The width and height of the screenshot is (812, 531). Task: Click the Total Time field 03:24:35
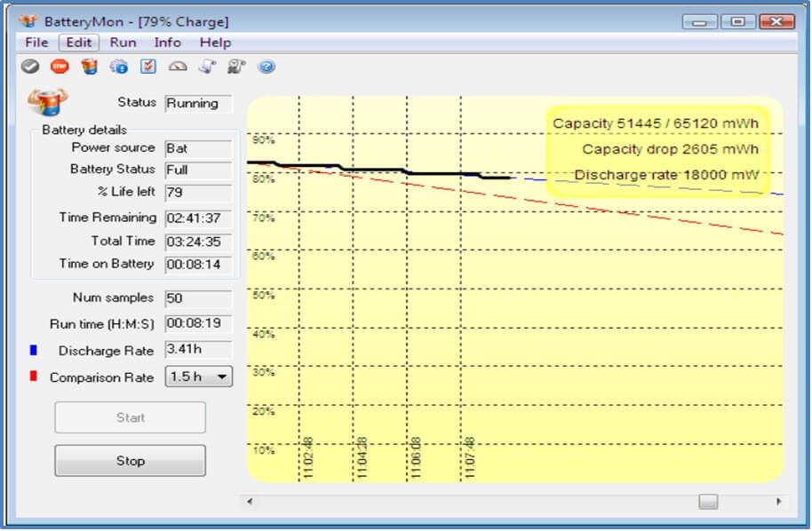point(199,242)
